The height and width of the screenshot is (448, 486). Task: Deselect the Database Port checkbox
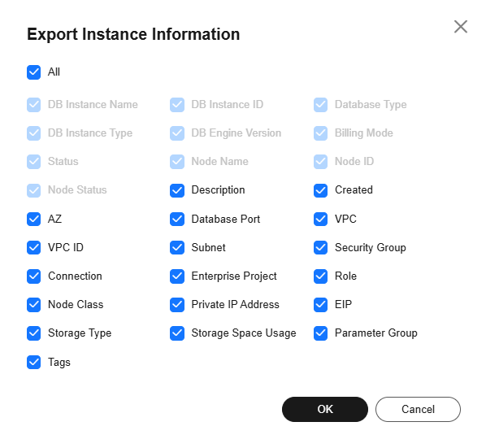177,220
